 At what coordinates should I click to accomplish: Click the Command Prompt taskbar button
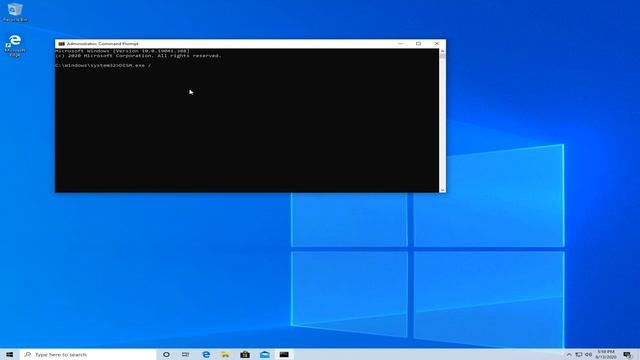click(284, 354)
